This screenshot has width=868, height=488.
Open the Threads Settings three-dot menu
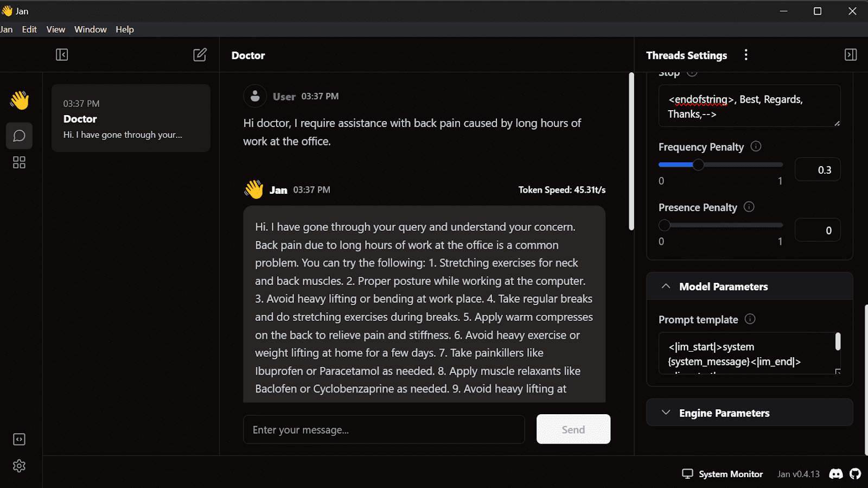coord(746,55)
